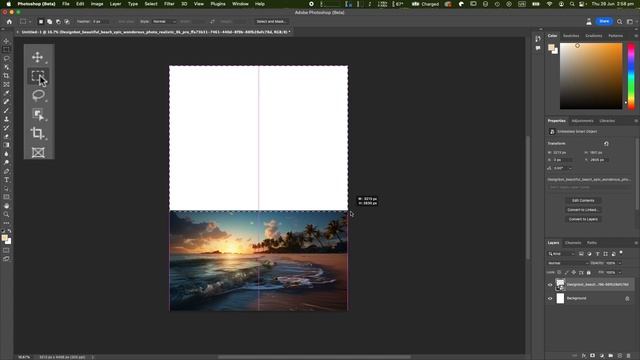
Task: Select the Gradient tool
Action: [x=6, y=145]
